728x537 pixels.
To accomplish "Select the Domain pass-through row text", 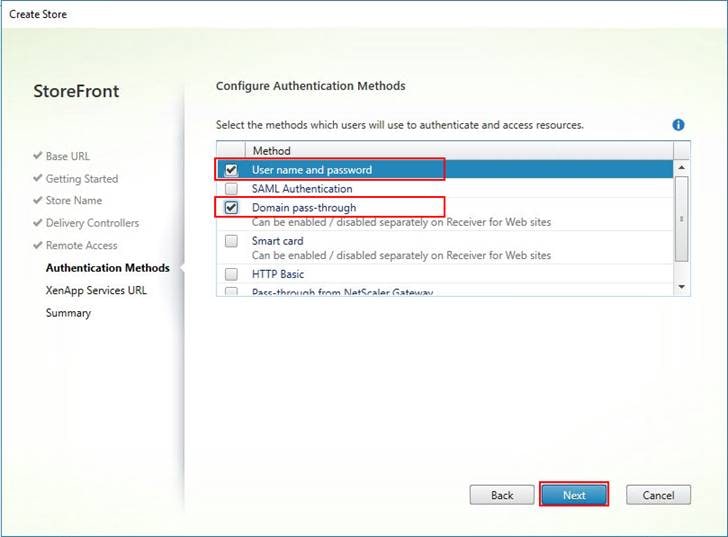I will [304, 208].
